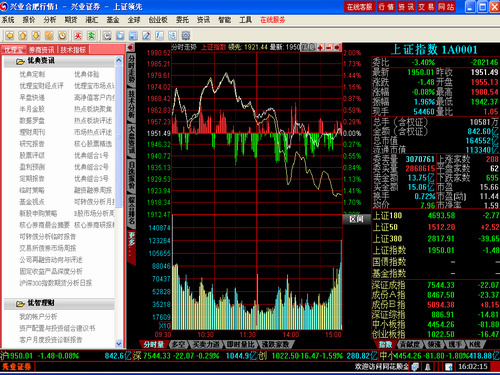
Task: Select the 技术分析 vertical tab
Action: [x=131, y=104]
